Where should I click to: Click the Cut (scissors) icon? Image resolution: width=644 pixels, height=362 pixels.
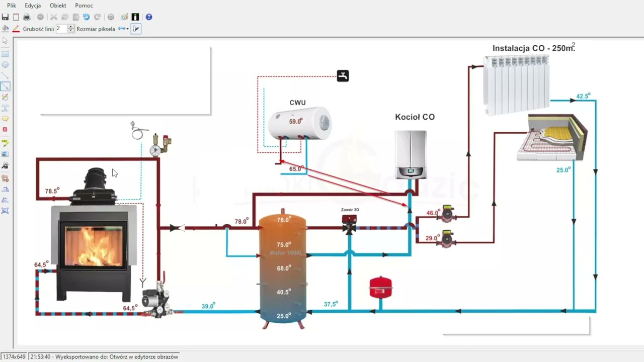pos(54,17)
